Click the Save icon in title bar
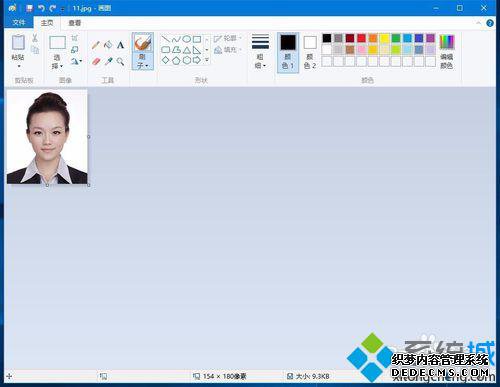The image size is (500, 387). click(x=29, y=8)
